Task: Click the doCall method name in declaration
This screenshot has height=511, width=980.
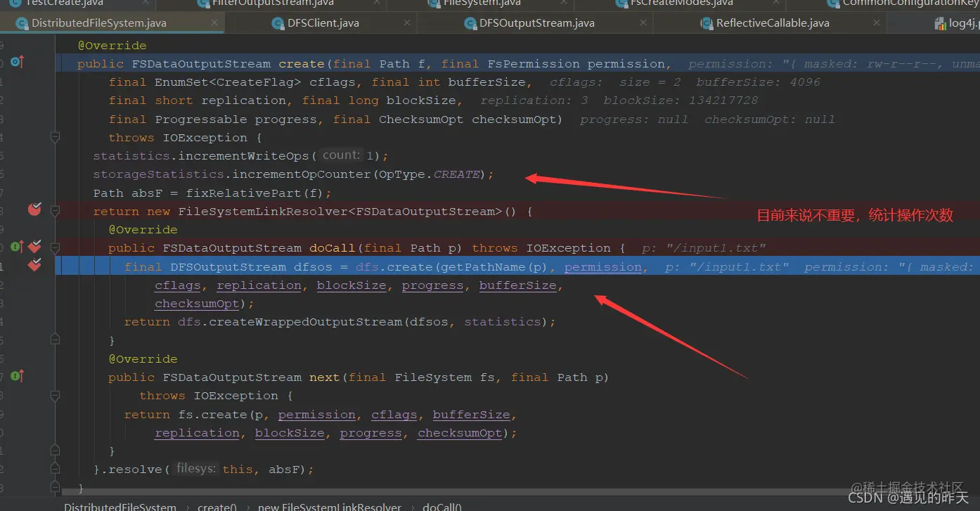Action: (x=332, y=248)
